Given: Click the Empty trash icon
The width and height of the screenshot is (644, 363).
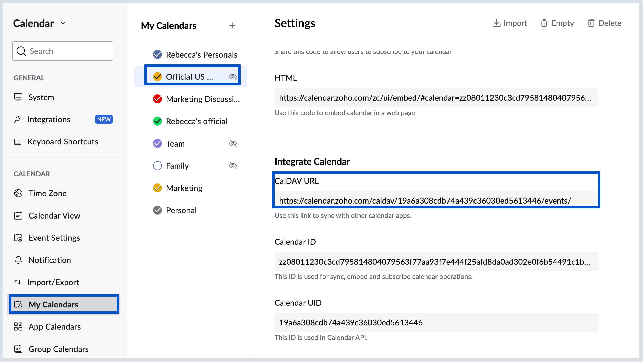Looking at the screenshot, I should (544, 23).
